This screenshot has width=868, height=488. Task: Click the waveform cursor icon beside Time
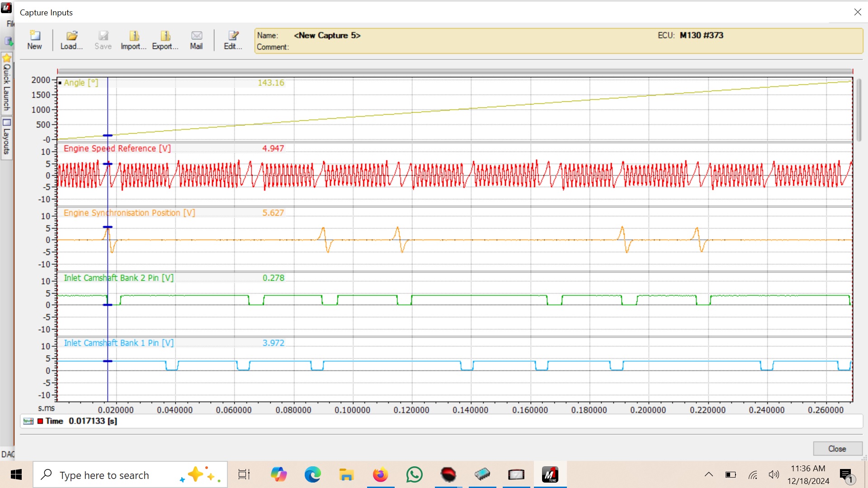coord(28,421)
